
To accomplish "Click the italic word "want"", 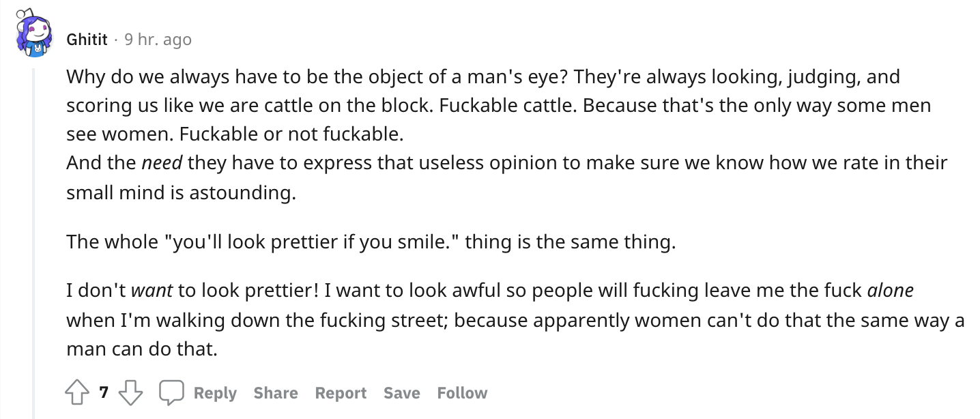I will pyautogui.click(x=152, y=291).
